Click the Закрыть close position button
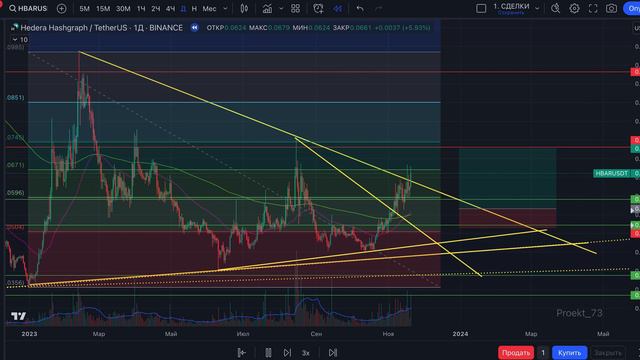The image size is (640, 360). click(607, 353)
